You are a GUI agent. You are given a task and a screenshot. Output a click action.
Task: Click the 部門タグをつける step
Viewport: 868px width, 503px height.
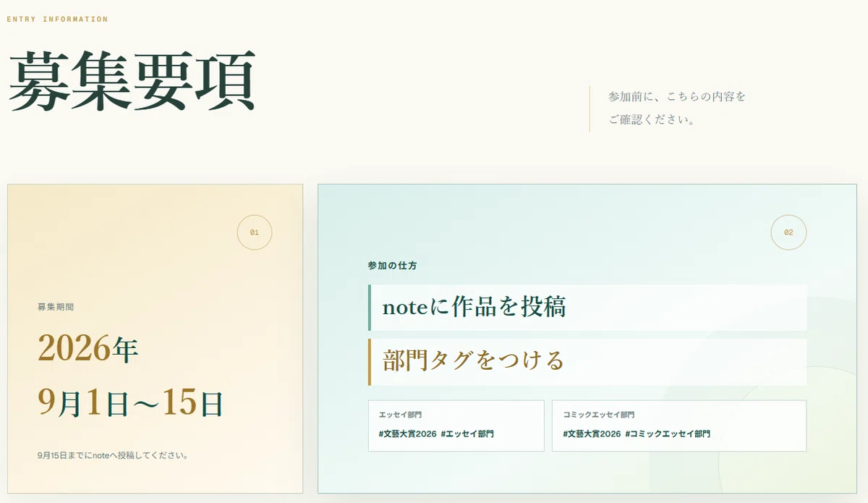(x=587, y=362)
